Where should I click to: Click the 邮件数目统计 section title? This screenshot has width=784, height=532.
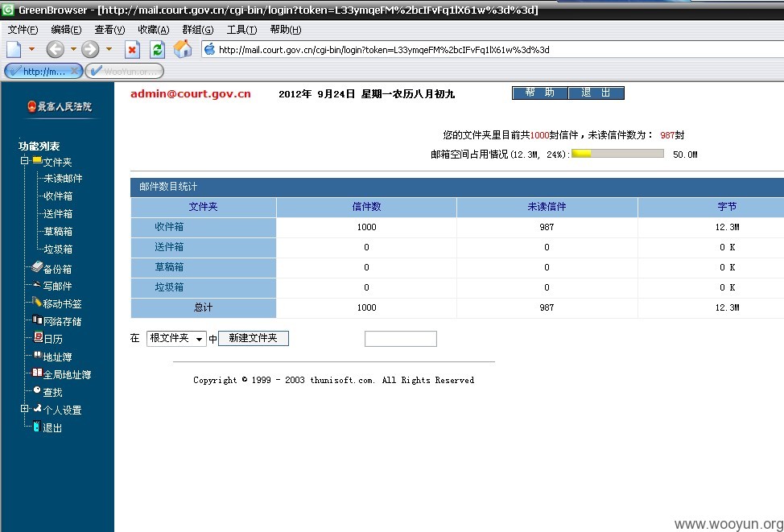(168, 187)
